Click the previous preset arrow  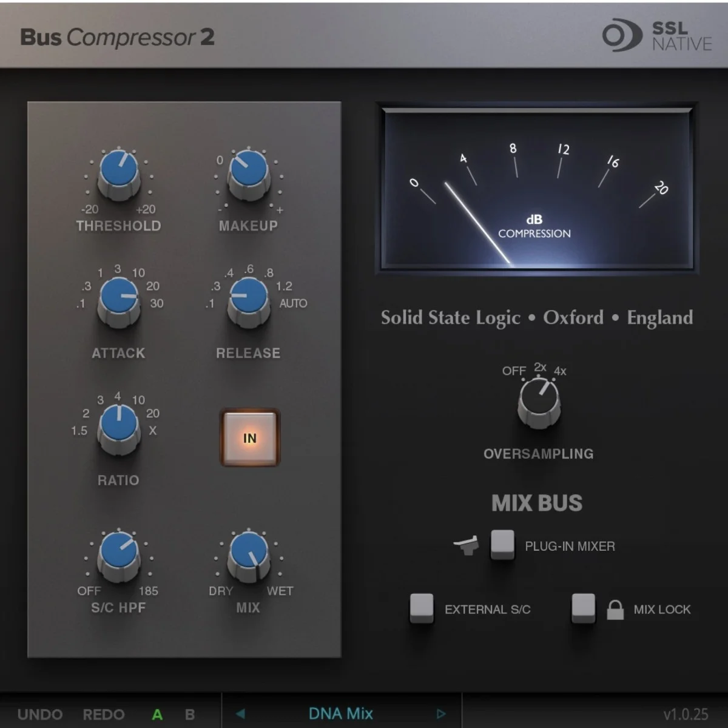[x=240, y=713]
